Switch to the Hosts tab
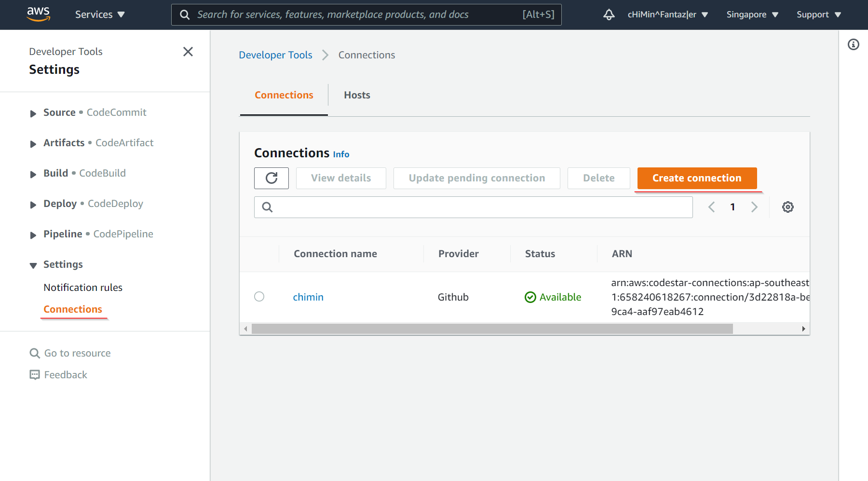Screen dimensions: 868x481 coord(357,95)
